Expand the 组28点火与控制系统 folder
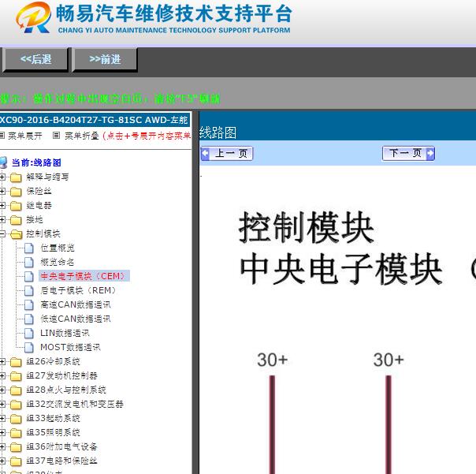Image resolution: width=476 pixels, height=474 pixels. pyautogui.click(x=2, y=390)
